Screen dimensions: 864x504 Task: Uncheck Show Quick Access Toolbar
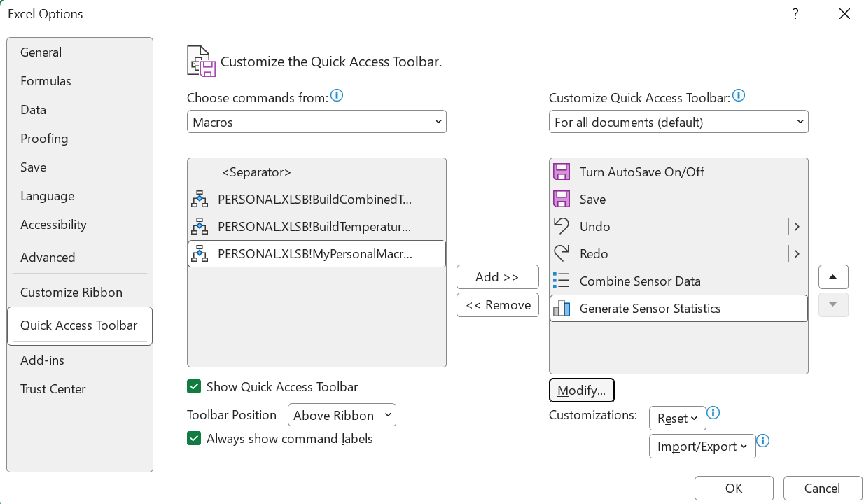coord(194,386)
